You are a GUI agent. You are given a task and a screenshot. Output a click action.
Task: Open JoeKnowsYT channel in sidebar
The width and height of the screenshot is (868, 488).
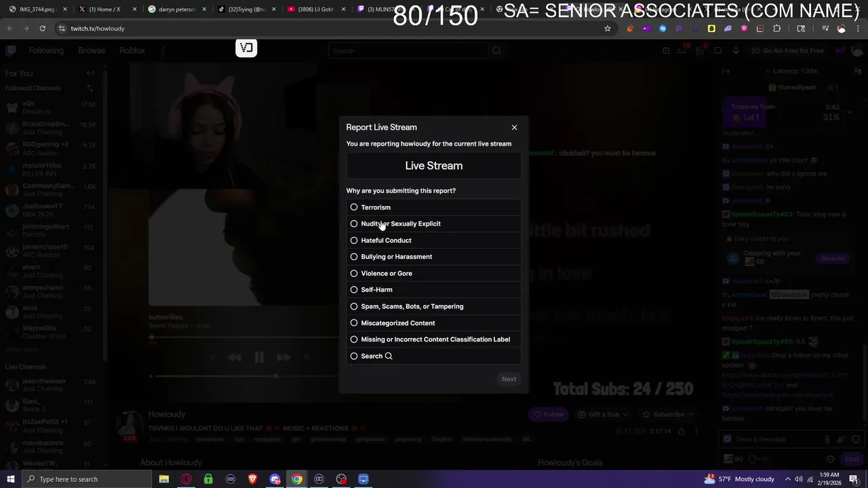point(51,209)
